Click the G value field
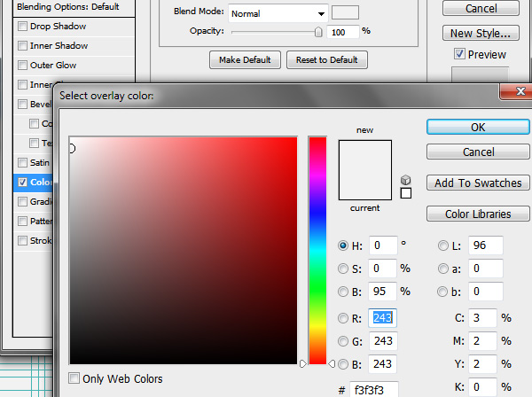The width and height of the screenshot is (532, 397). [x=383, y=341]
